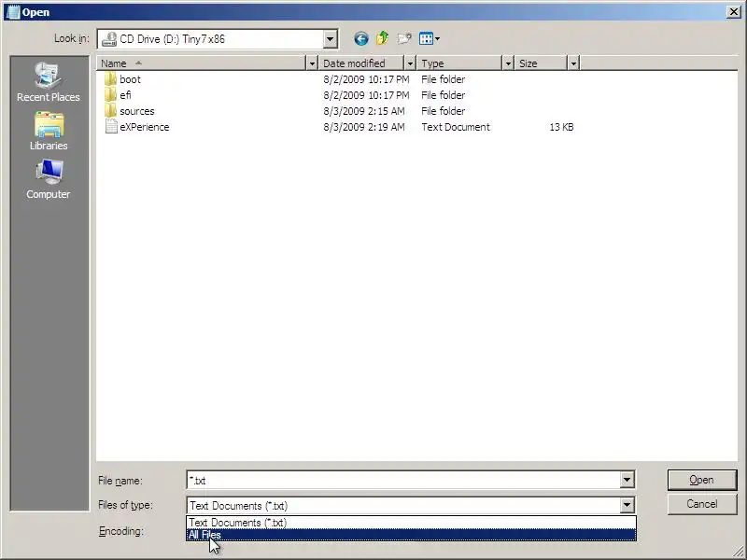Click 'File folder' type for boot row
The height and width of the screenshot is (560, 747).
pyautogui.click(x=443, y=79)
